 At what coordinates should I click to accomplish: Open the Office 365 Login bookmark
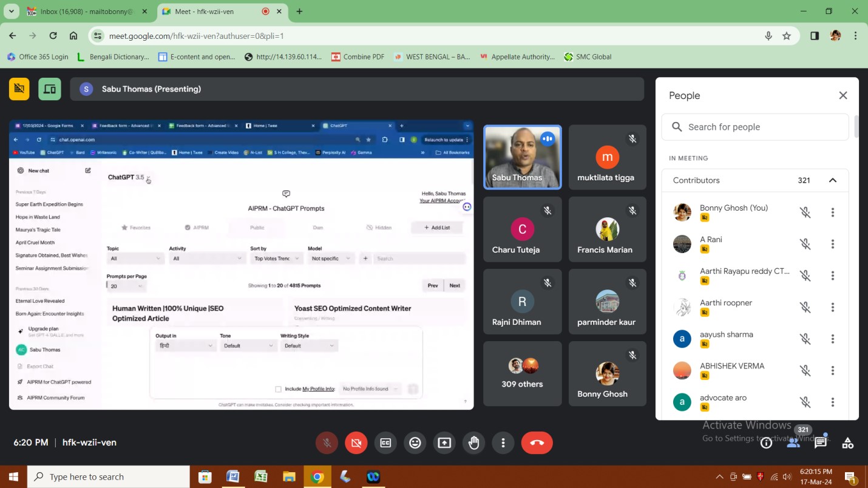(x=38, y=56)
